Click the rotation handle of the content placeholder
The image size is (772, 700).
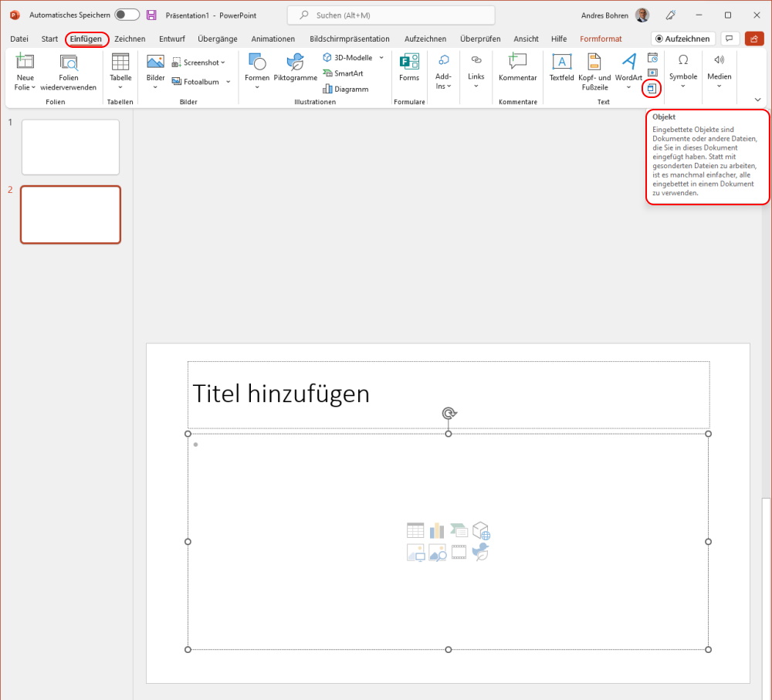tap(449, 413)
